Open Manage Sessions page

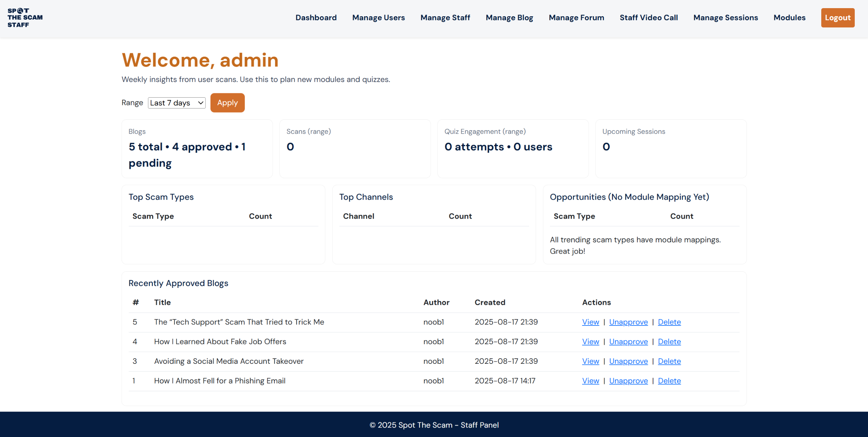click(x=725, y=18)
